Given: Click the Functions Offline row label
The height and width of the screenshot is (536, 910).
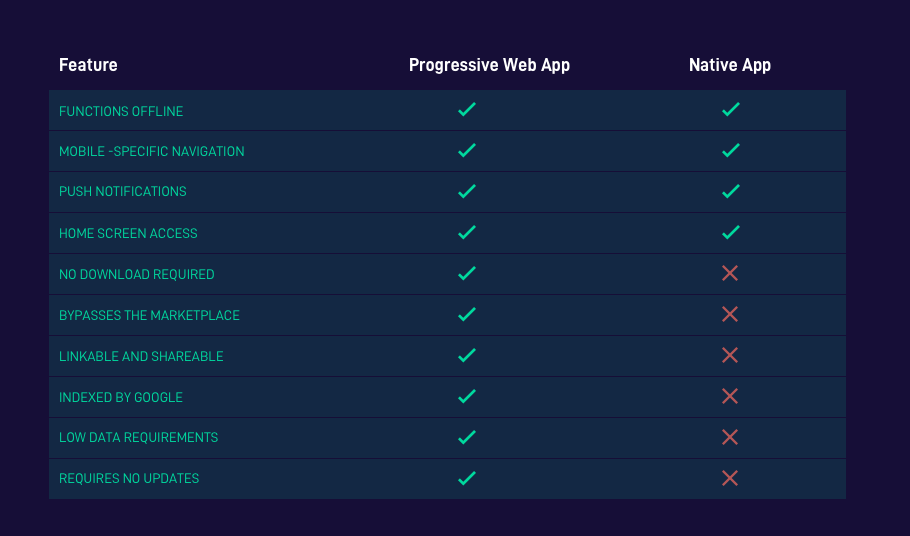Looking at the screenshot, I should tap(121, 111).
